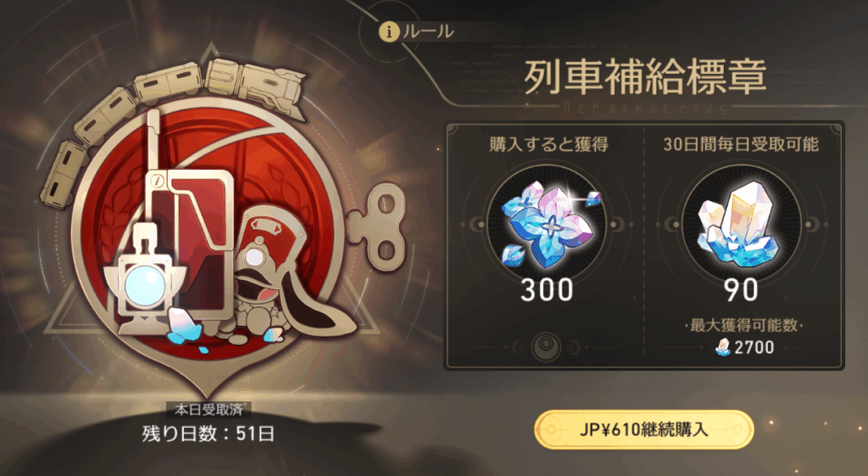Tap the round emblem below the 300 reward
This screenshot has height=476, width=868.
coord(546,347)
